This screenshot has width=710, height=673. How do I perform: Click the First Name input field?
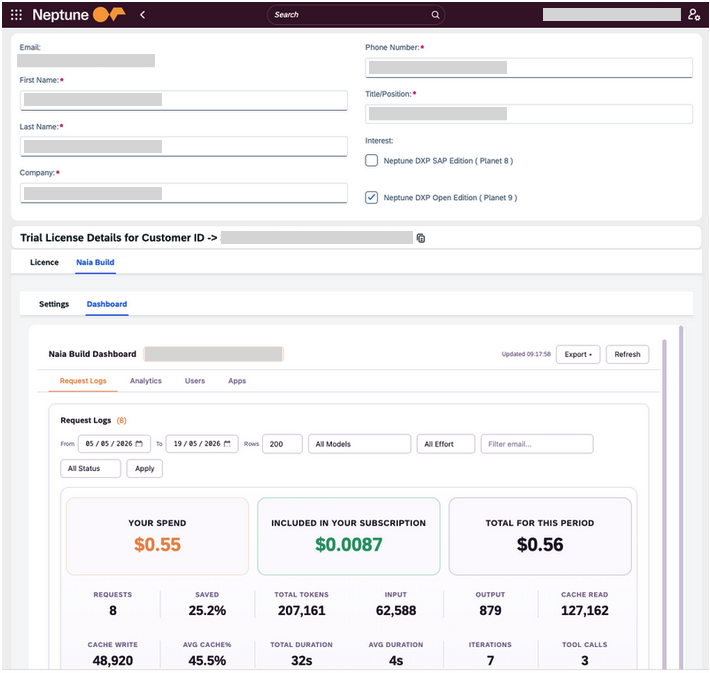184,100
